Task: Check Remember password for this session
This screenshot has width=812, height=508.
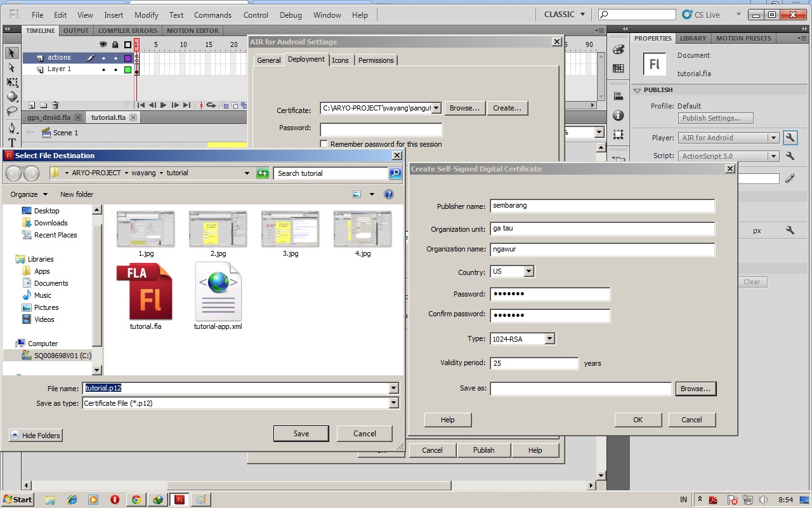Action: coord(324,144)
